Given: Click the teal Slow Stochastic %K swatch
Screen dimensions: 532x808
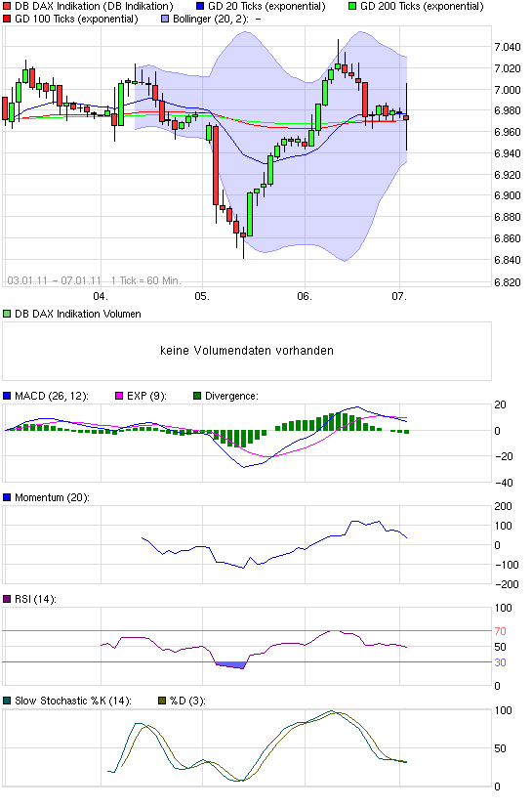Looking at the screenshot, I should [7, 701].
